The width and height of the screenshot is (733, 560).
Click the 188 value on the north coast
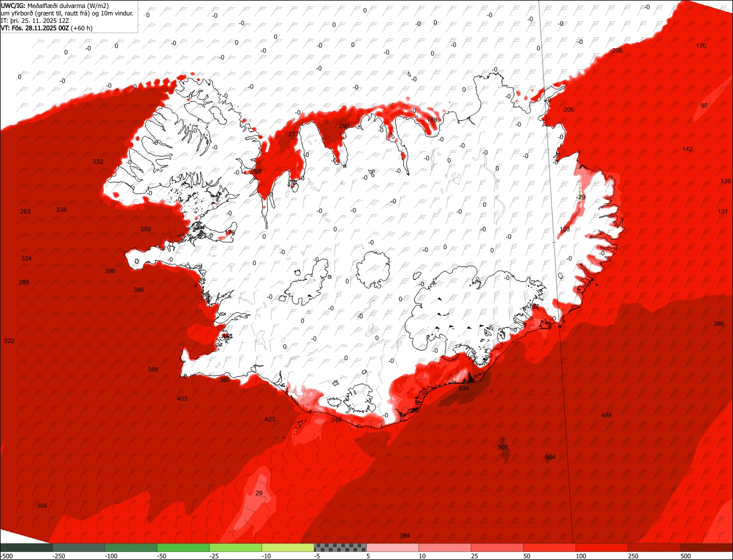click(x=432, y=120)
